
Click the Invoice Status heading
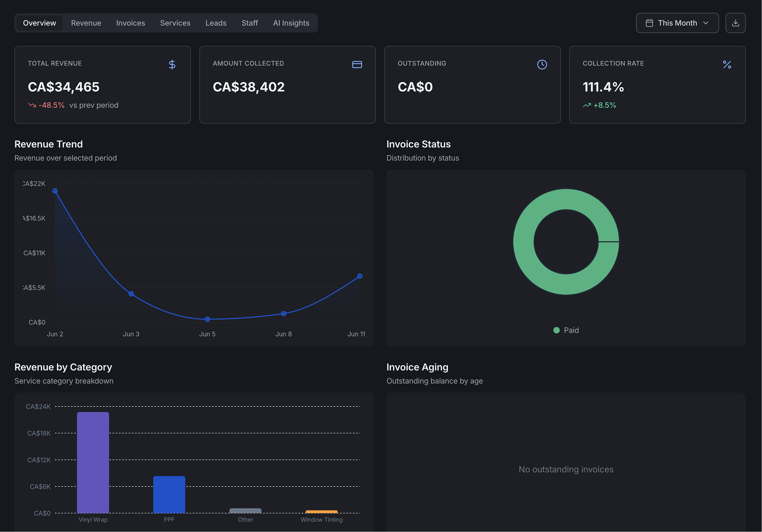(418, 144)
